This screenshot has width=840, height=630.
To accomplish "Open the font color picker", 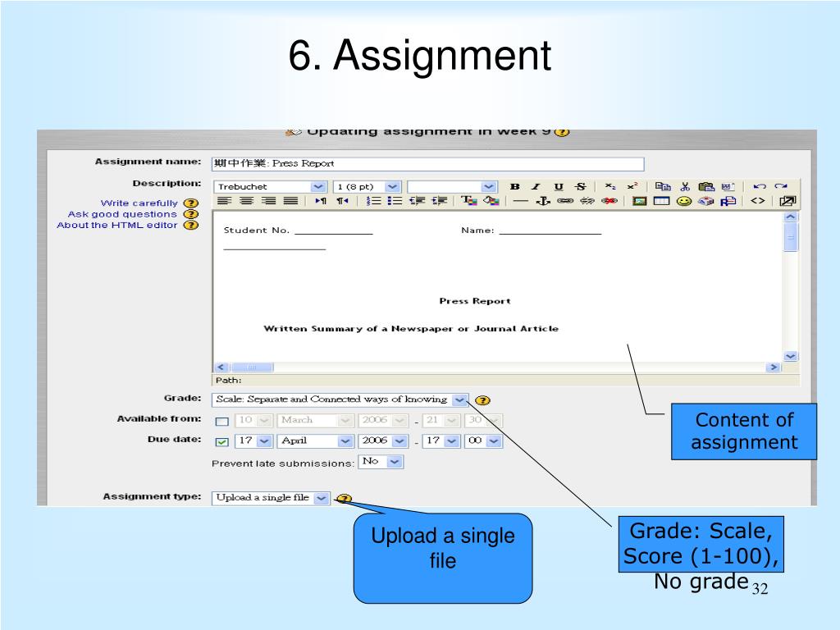I will tap(468, 201).
